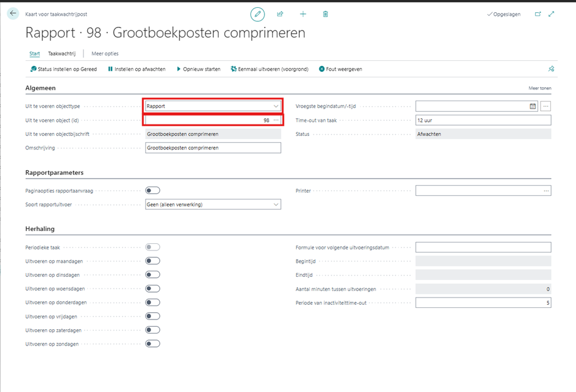Switch to the Taakwachtrij tab

pyautogui.click(x=63, y=54)
